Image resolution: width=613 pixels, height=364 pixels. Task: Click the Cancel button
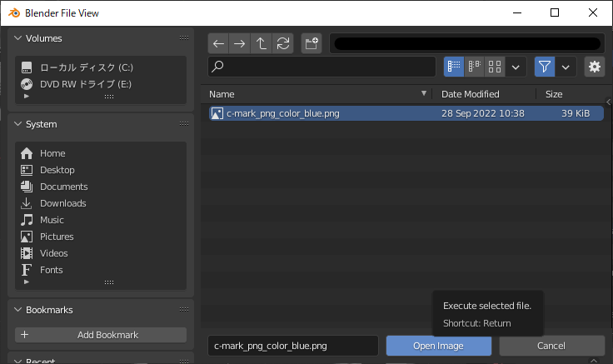(x=551, y=346)
